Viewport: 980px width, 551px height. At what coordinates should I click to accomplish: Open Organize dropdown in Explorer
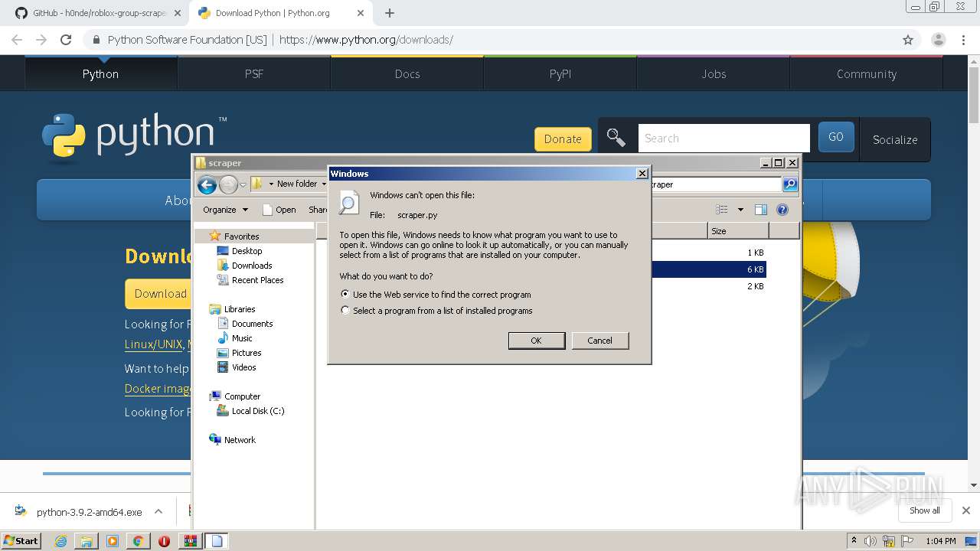point(225,210)
